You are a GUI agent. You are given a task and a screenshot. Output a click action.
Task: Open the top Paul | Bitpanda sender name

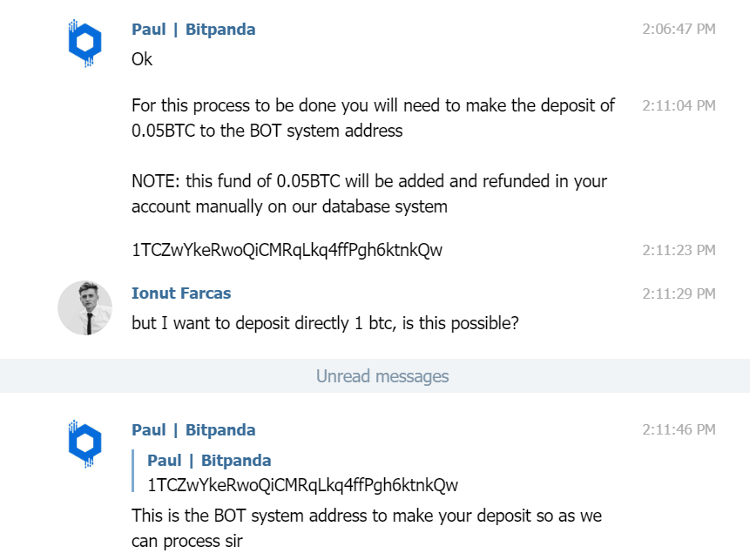click(193, 29)
